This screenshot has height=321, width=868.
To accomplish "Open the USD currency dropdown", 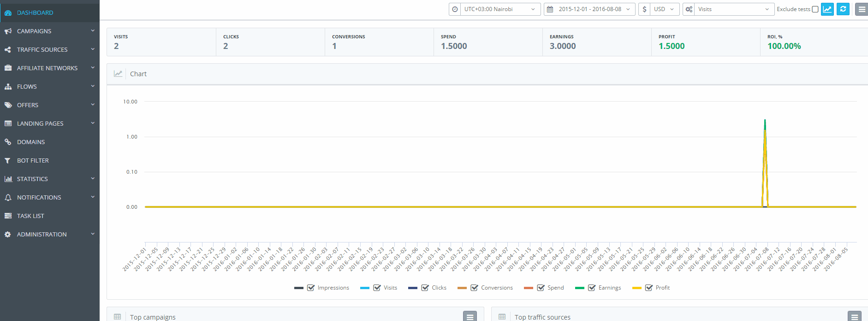I will (x=665, y=9).
